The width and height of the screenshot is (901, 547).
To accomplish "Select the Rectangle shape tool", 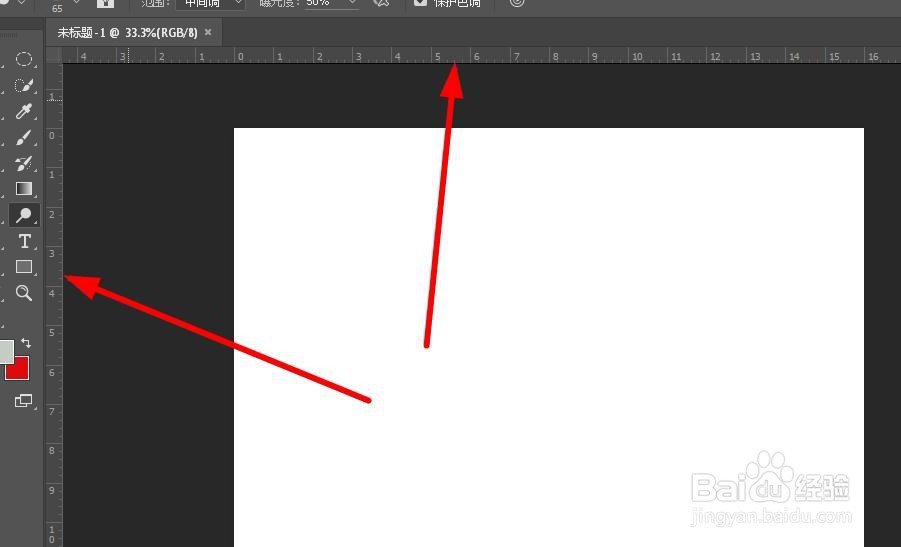I will [24, 267].
